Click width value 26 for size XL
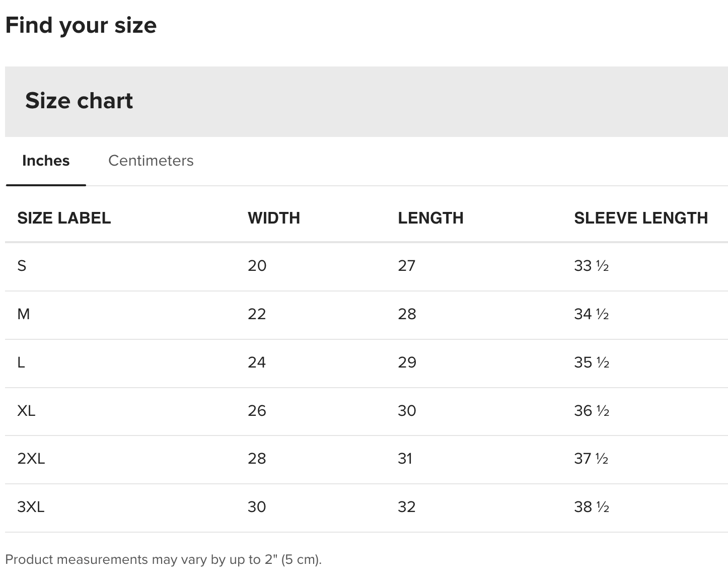728x583 pixels. (257, 411)
